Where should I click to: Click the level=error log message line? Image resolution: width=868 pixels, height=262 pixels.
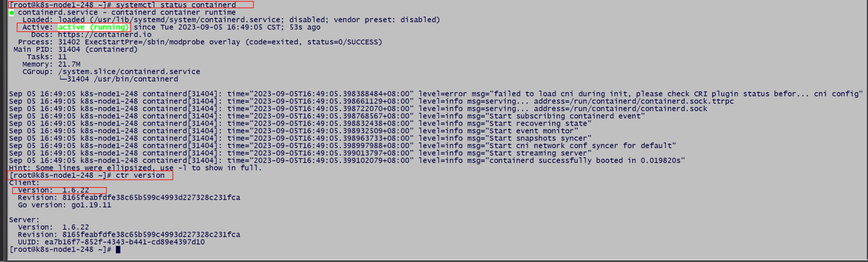(x=435, y=93)
